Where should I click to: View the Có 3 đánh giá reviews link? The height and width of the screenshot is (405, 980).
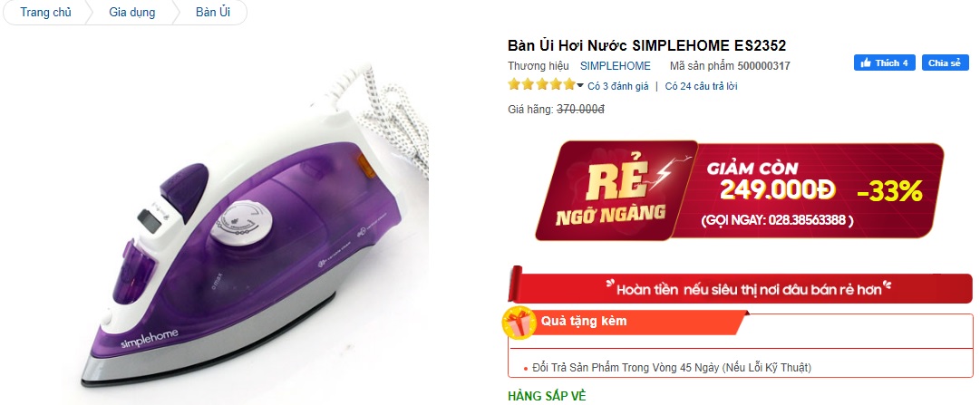point(618,86)
